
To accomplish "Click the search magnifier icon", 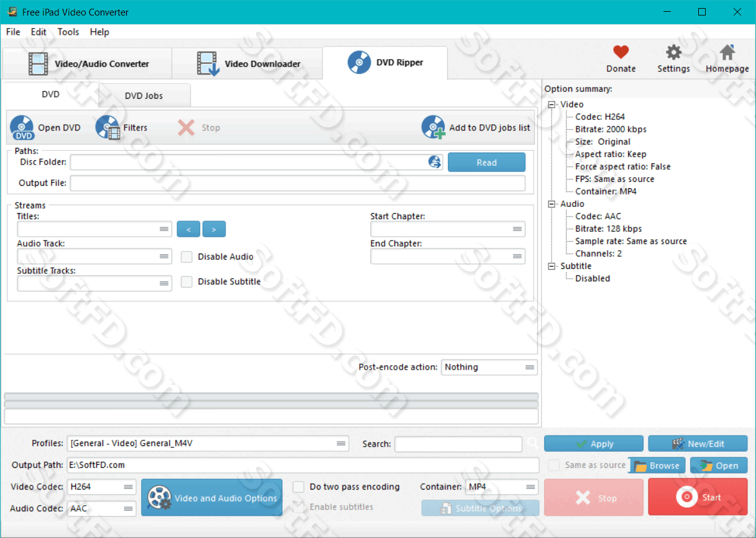I will pos(532,444).
